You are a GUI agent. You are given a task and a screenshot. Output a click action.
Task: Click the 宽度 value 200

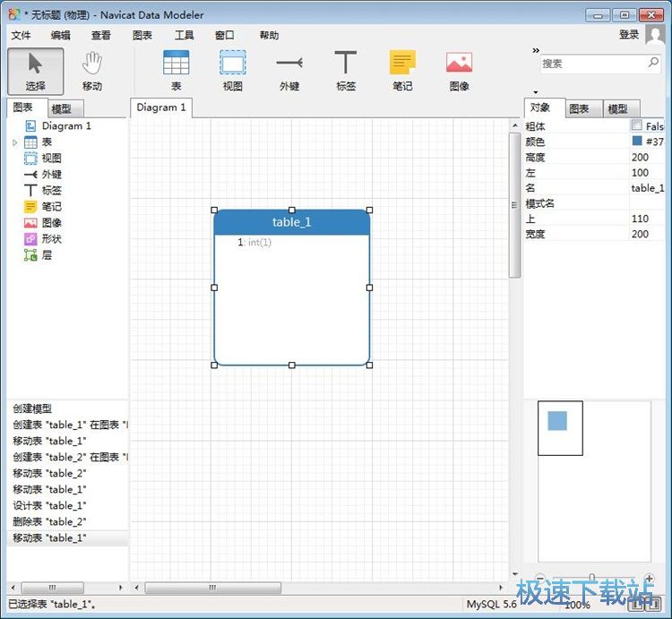[x=640, y=234]
